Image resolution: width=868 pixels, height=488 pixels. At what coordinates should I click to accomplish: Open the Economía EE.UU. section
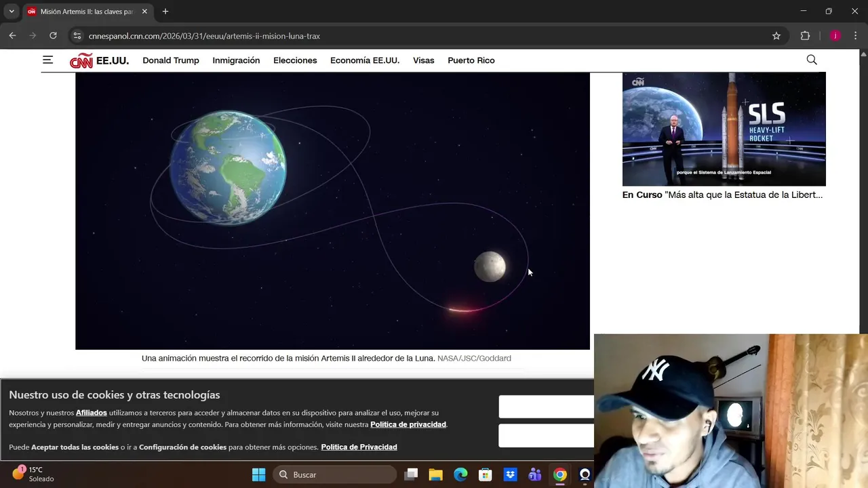click(x=365, y=60)
